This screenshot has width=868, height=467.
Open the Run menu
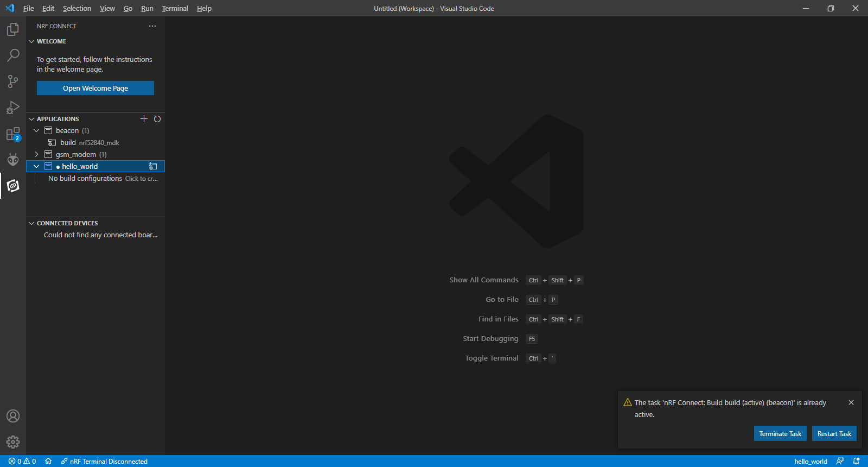point(147,8)
